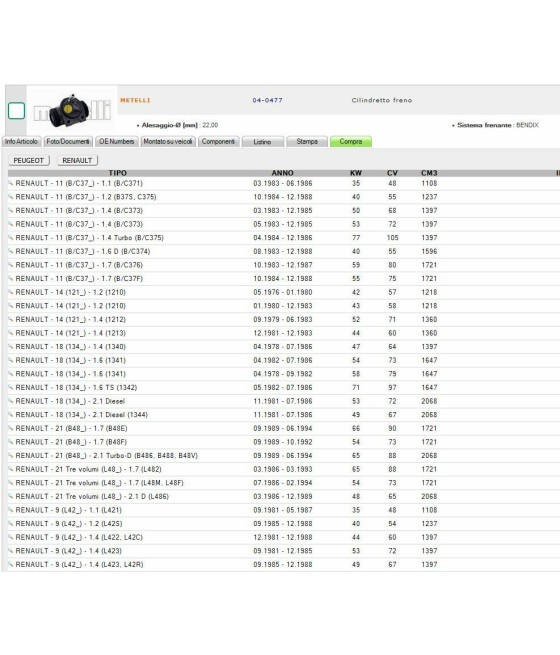The height and width of the screenshot is (655, 560).
Task: Click detail icon beside Renault 21 Tre volumi 2.1 D
Action: pos(11,497)
